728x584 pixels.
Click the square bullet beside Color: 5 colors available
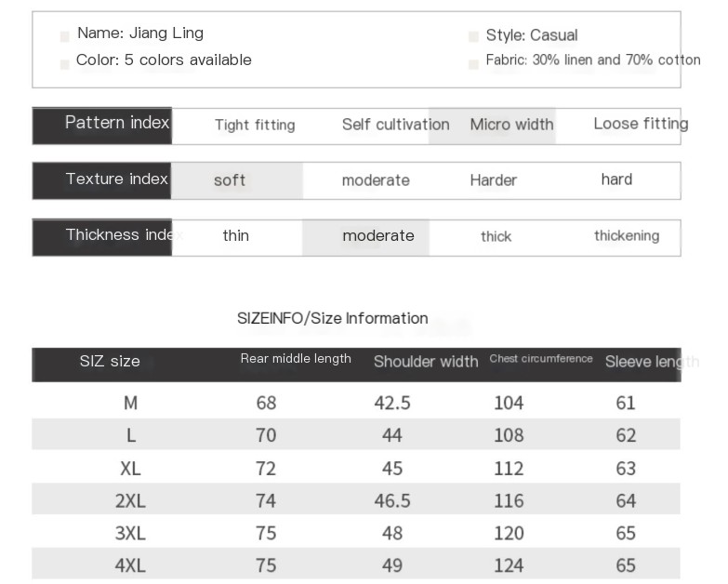click(65, 64)
